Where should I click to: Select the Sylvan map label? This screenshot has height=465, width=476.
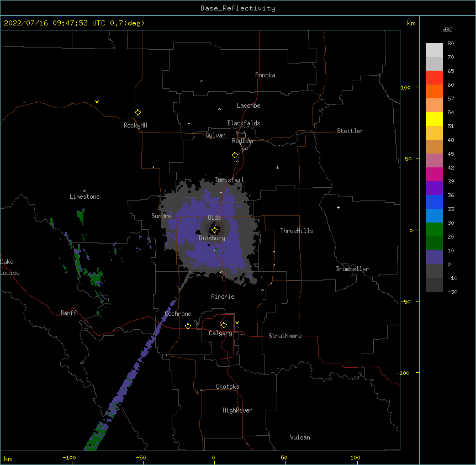coord(215,135)
